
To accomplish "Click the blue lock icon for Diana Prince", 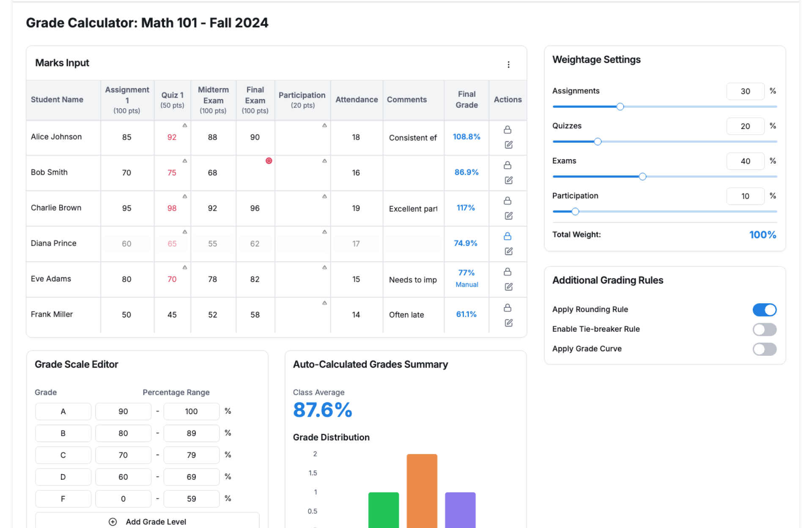I will coord(507,236).
